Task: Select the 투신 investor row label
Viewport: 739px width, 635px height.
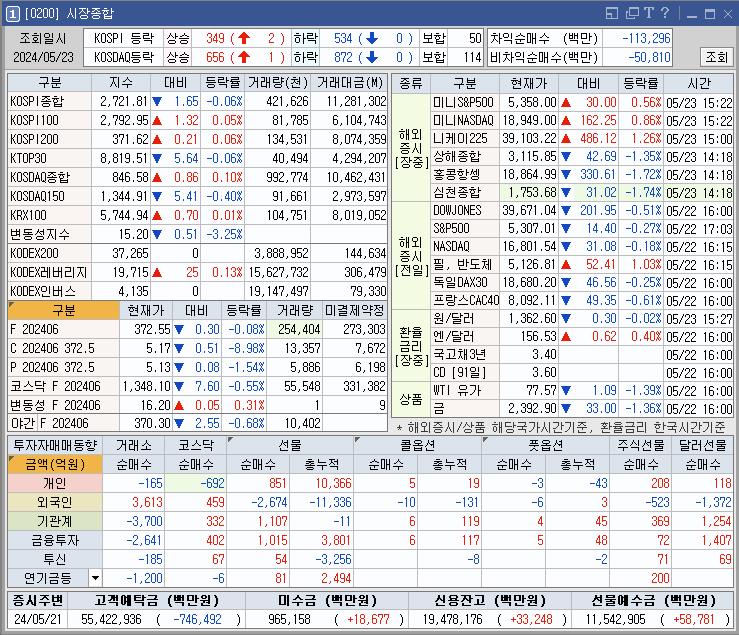Action: (55, 559)
